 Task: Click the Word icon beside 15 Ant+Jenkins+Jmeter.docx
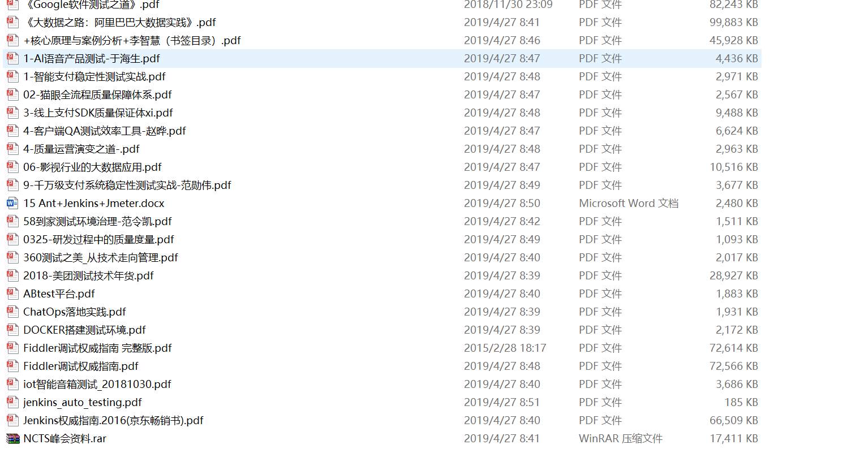pyautogui.click(x=12, y=203)
